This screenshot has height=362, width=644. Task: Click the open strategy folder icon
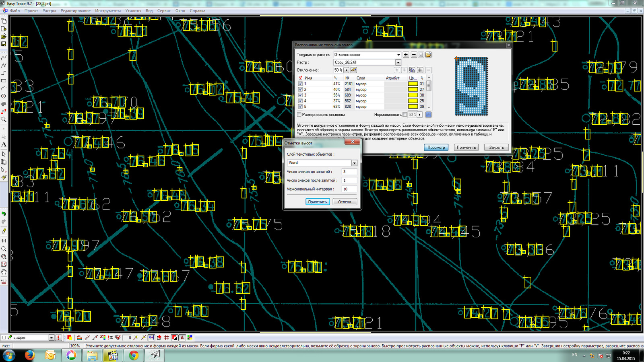[x=428, y=55]
